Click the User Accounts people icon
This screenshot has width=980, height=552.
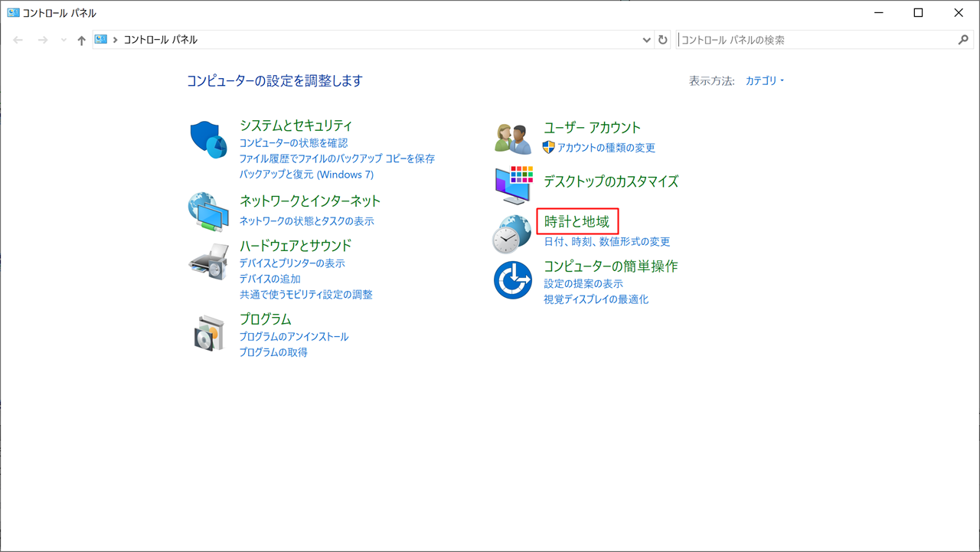(x=513, y=139)
